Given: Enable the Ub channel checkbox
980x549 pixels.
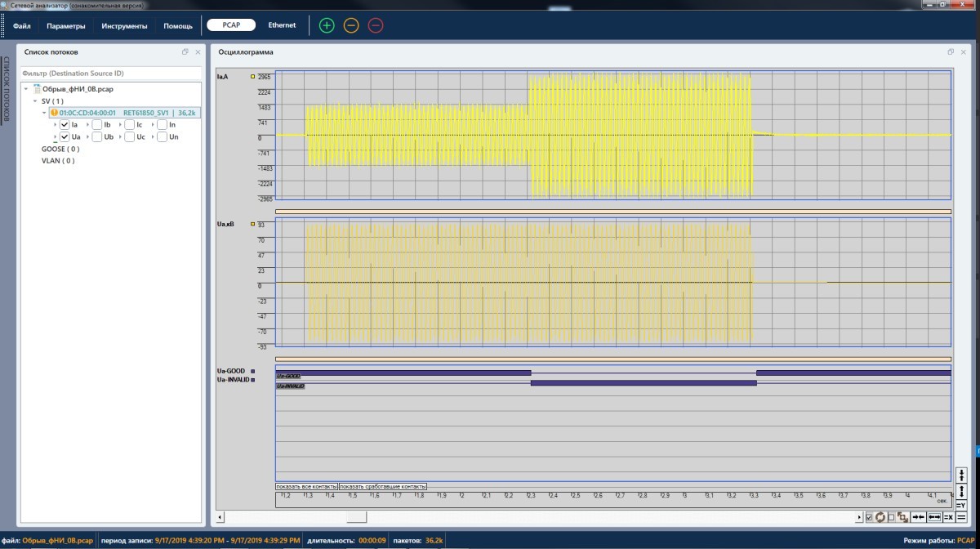Looking at the screenshot, I should point(97,137).
